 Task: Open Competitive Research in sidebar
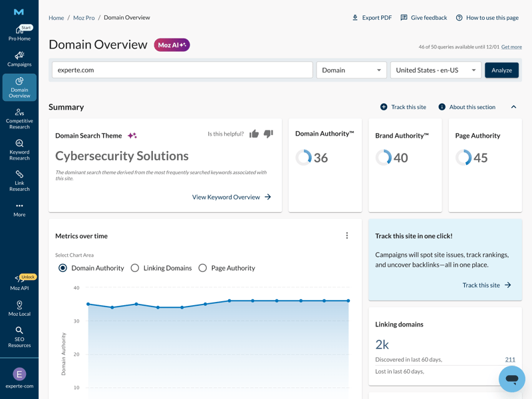click(x=19, y=118)
